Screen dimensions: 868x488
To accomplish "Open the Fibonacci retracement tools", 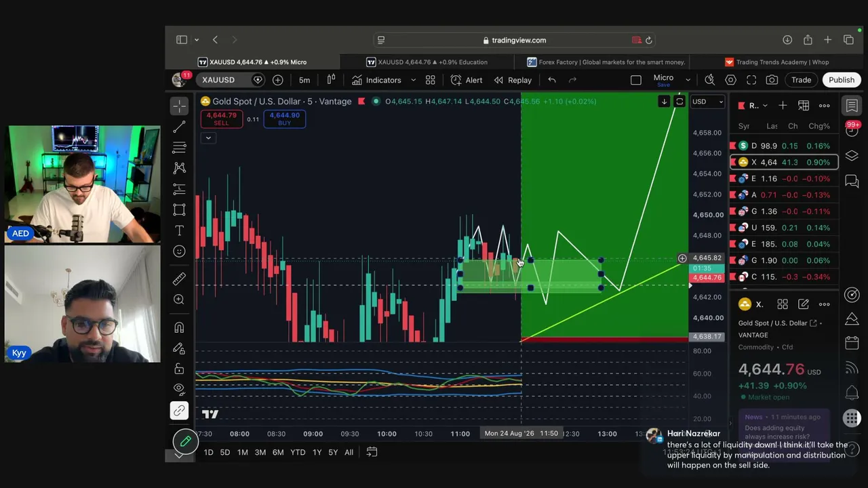I will coord(180,147).
